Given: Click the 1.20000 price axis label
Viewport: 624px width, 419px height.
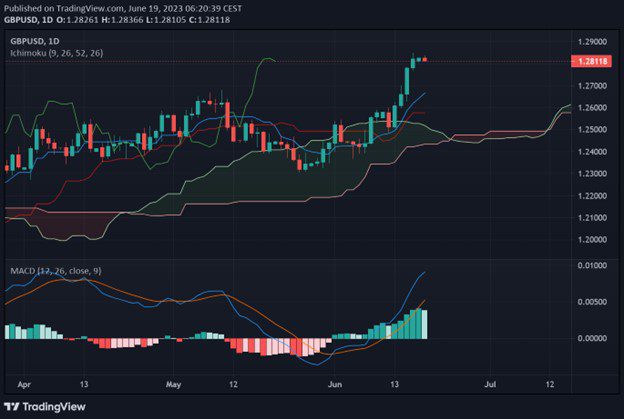Looking at the screenshot, I should (x=591, y=240).
